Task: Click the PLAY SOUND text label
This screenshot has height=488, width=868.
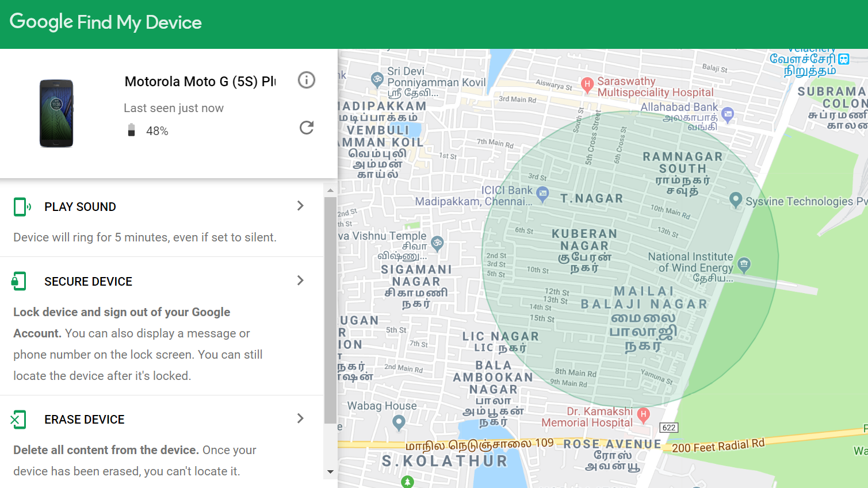Action: [80, 206]
